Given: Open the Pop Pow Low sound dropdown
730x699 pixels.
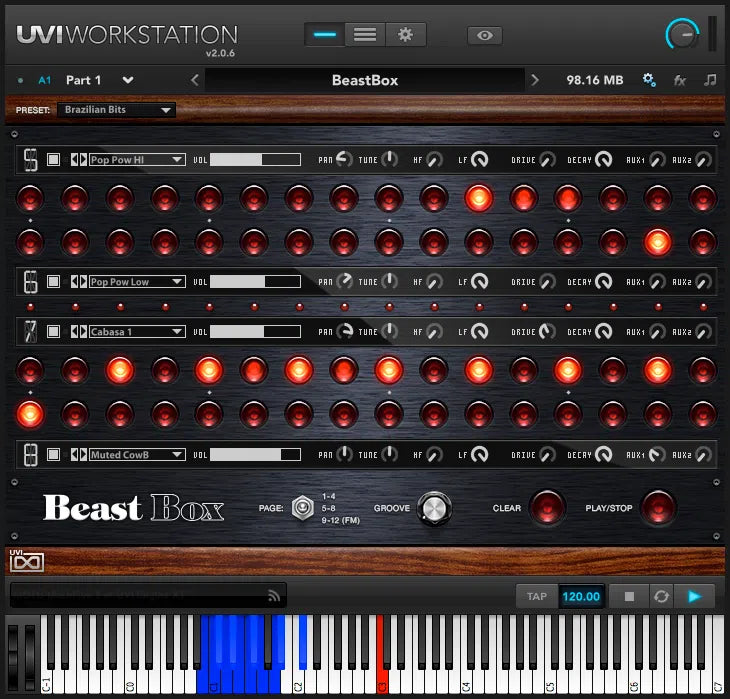Looking at the screenshot, I should click(x=137, y=282).
